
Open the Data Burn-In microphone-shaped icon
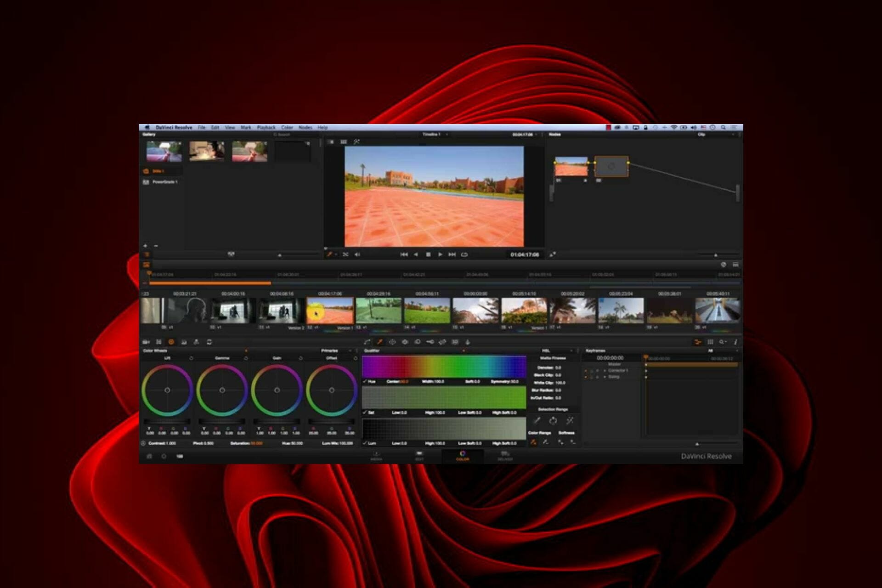[468, 342]
